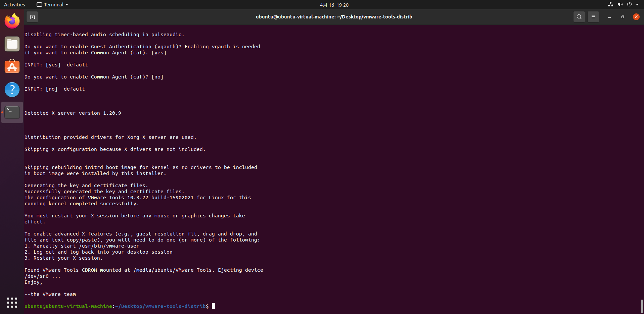The width and height of the screenshot is (644, 314).
Task: Click 'INPUT: [yes] default' line
Action: point(56,65)
